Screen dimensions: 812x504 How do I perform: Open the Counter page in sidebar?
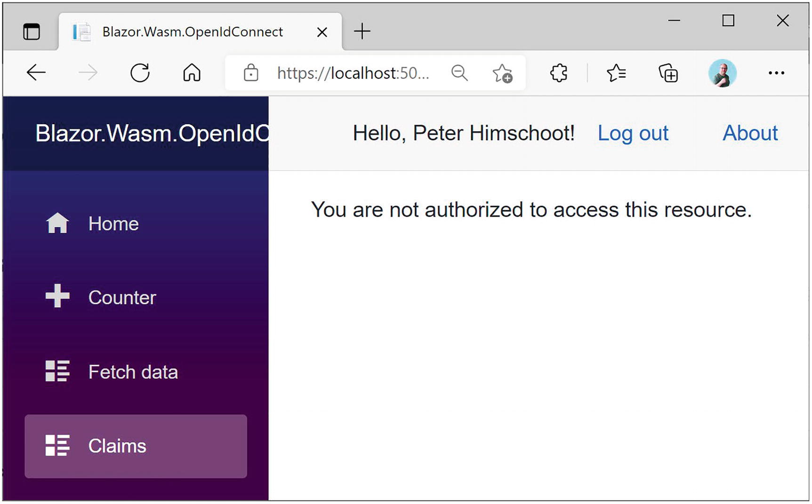[121, 297]
